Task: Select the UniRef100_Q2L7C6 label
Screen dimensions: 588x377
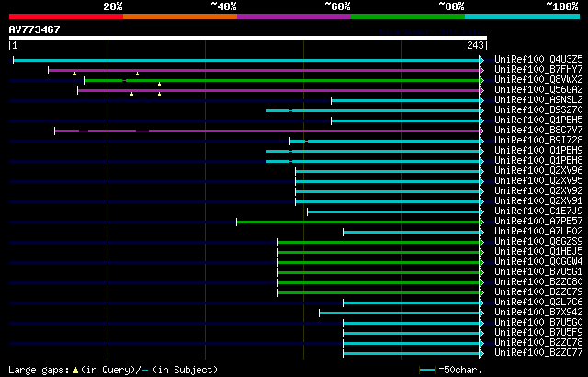Action: (538, 303)
